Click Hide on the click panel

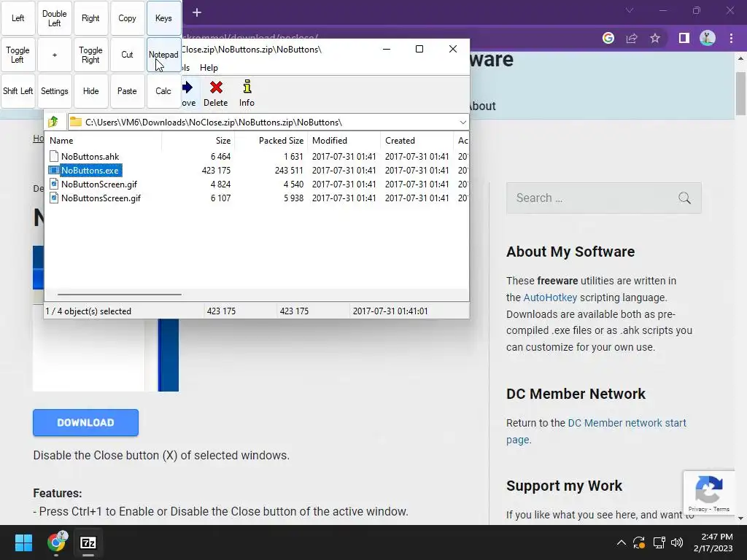(90, 91)
